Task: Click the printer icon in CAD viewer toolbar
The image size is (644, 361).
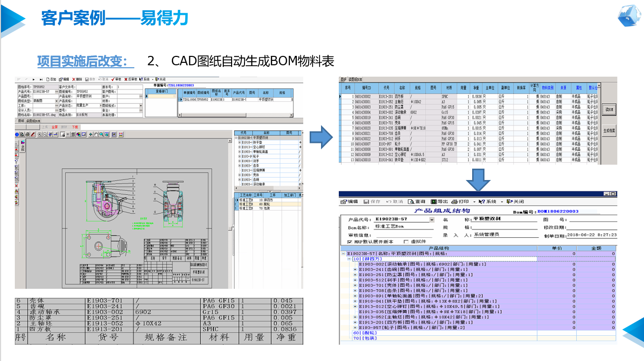Action: tap(27, 135)
